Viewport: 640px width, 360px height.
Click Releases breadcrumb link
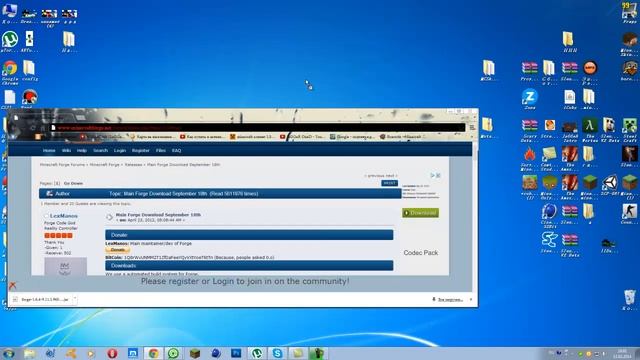pyautogui.click(x=133, y=165)
